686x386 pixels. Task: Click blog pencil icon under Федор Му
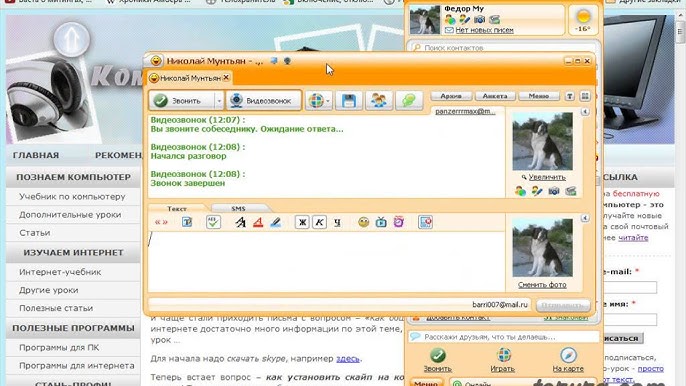click(464, 19)
